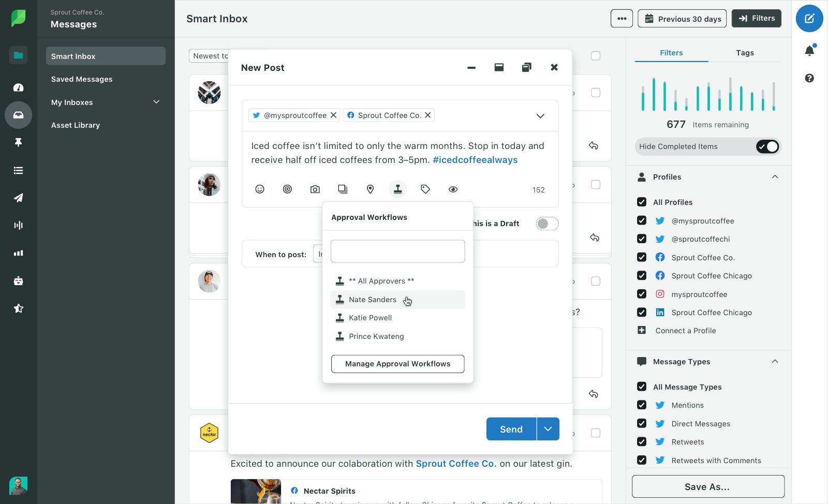Click the tag icon in the composer toolbar
The height and width of the screenshot is (504, 828).
pos(425,189)
